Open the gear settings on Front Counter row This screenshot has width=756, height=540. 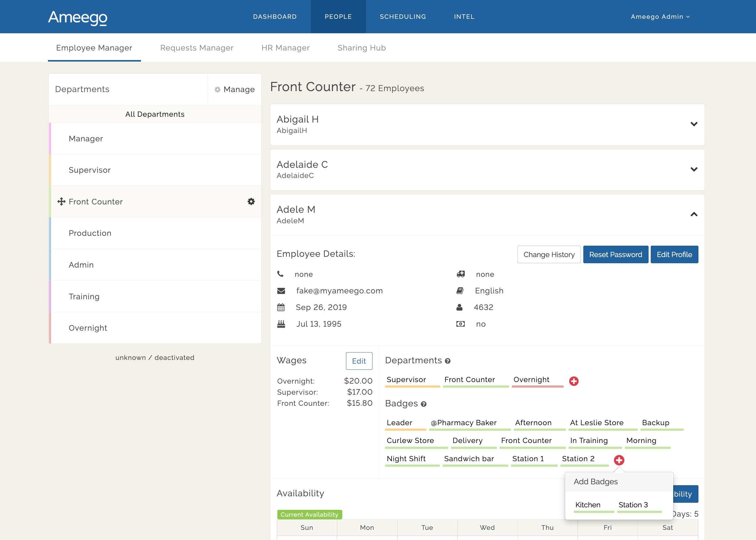click(251, 202)
